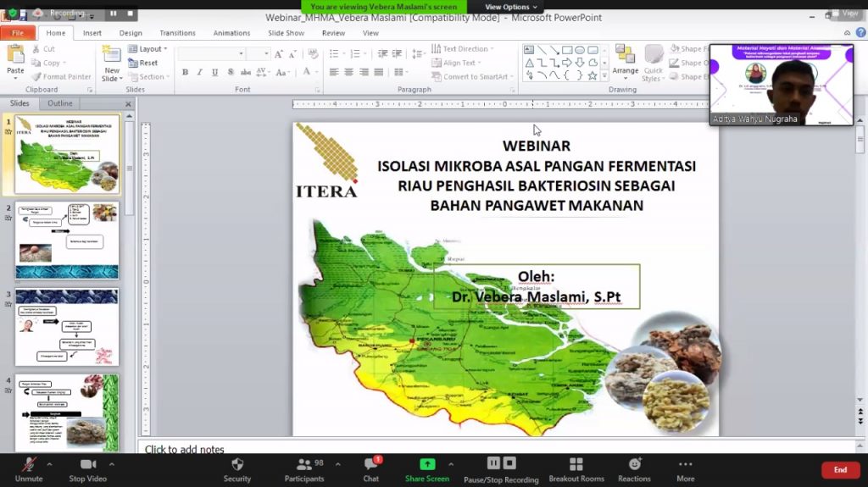Open Zoom Security options
The height and width of the screenshot is (487, 868).
237,470
